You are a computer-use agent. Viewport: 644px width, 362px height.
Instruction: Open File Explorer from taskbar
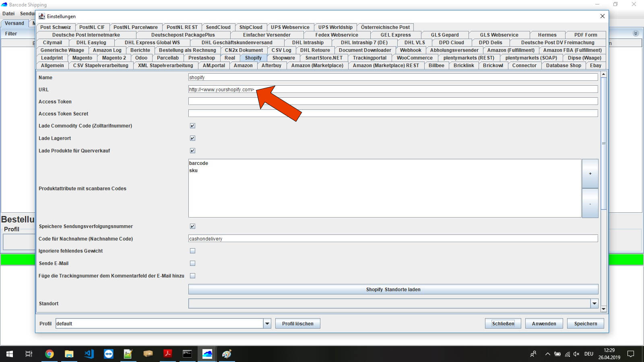69,354
